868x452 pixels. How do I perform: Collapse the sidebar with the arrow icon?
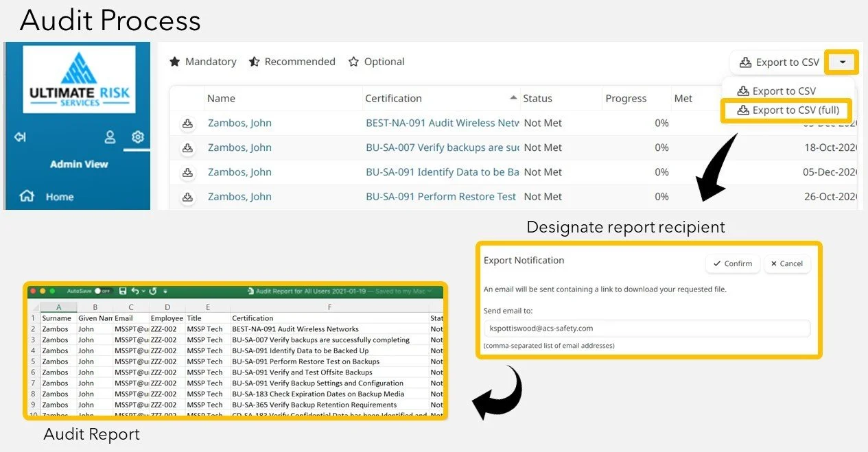tap(21, 137)
